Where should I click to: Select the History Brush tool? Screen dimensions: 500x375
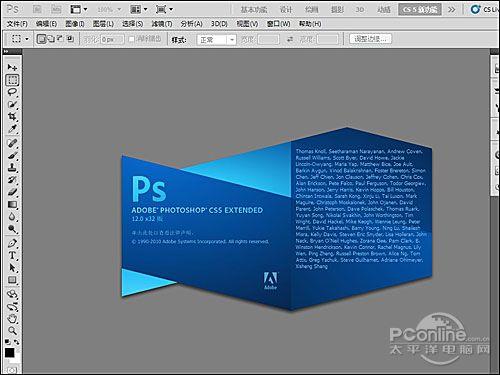click(12, 180)
